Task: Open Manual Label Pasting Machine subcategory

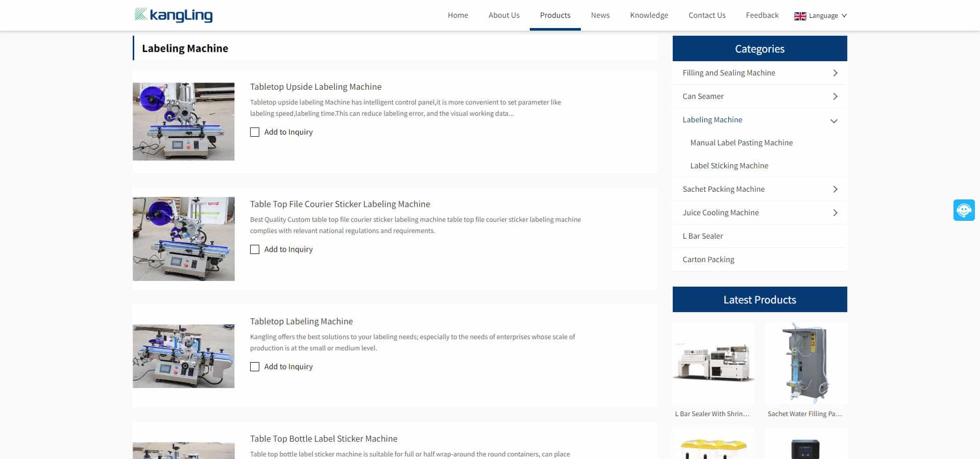Action: [x=741, y=143]
